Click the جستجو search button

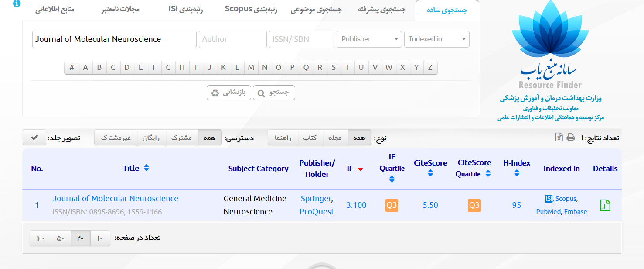tap(274, 93)
